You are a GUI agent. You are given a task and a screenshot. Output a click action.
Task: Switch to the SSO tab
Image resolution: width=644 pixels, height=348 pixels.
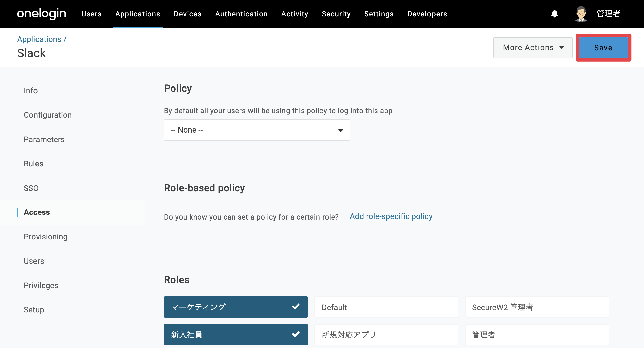(31, 188)
